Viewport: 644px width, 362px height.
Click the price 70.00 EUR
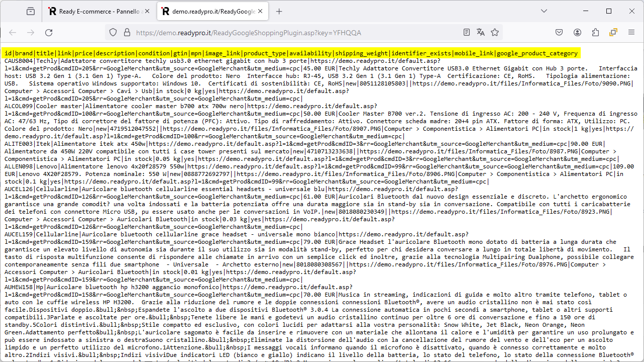(320, 295)
